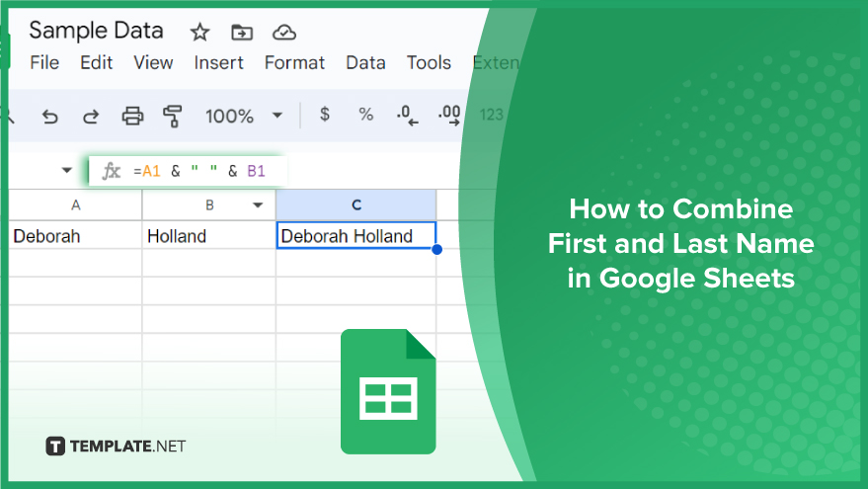Increase decimal places icon
Image resolution: width=868 pixels, height=489 pixels.
point(449,116)
